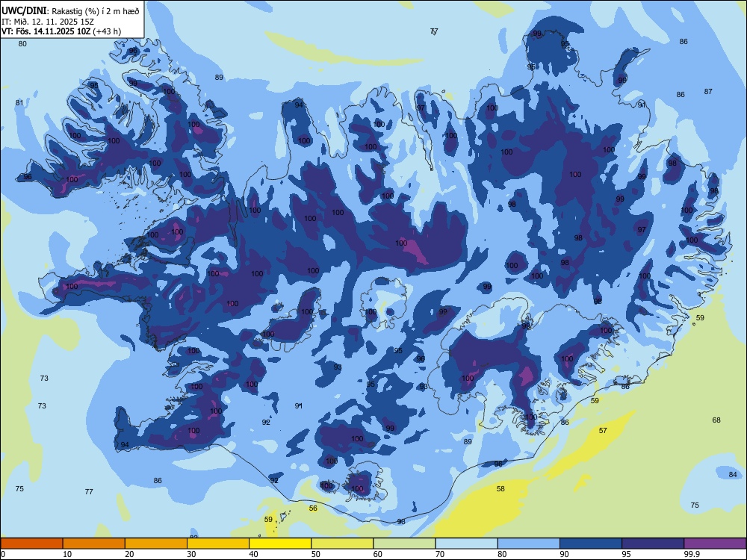Click the legend label '50'

[316, 554]
